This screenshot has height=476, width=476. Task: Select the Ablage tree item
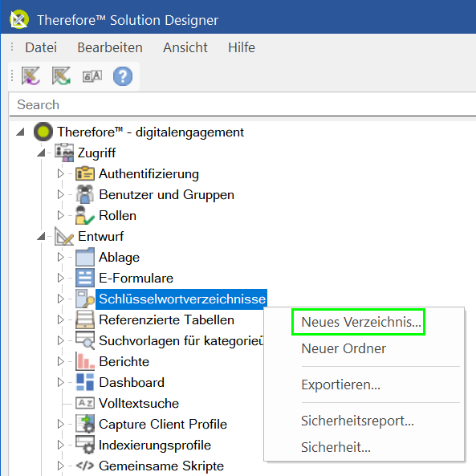point(119,257)
